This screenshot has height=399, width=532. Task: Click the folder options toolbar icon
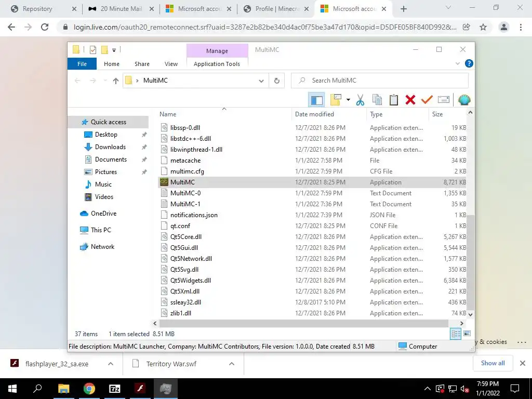click(x=336, y=100)
